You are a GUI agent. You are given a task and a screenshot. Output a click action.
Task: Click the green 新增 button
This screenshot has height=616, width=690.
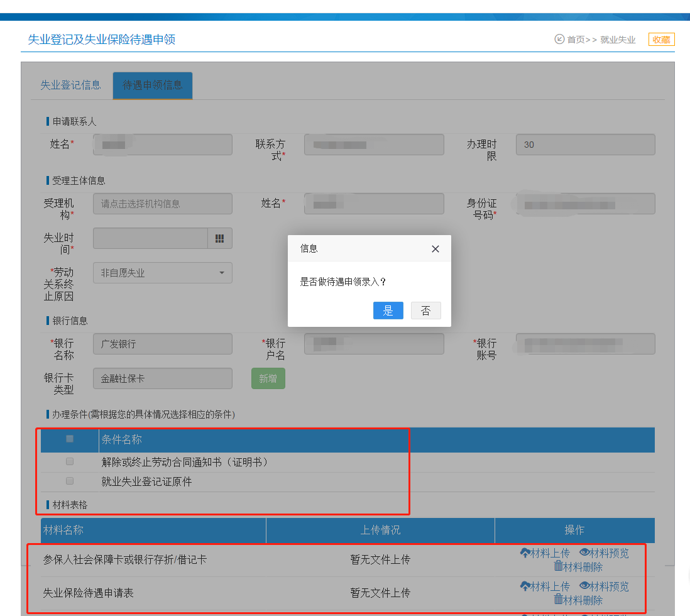pos(268,378)
